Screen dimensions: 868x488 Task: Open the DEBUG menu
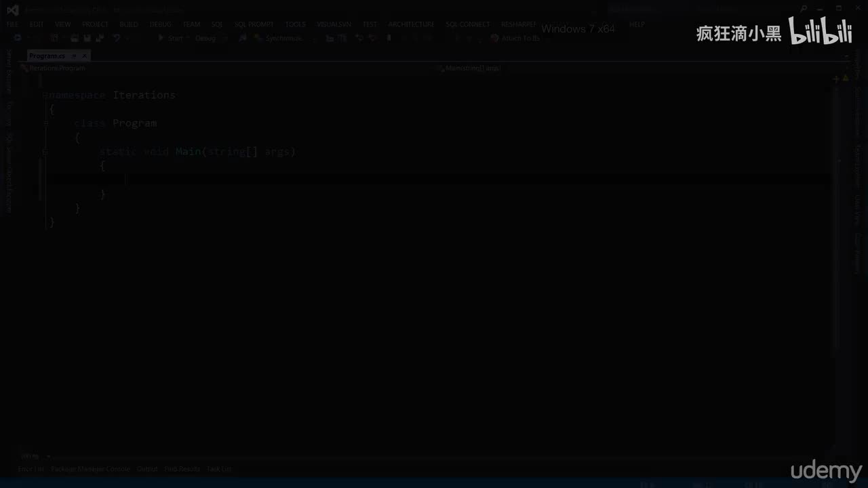point(161,24)
